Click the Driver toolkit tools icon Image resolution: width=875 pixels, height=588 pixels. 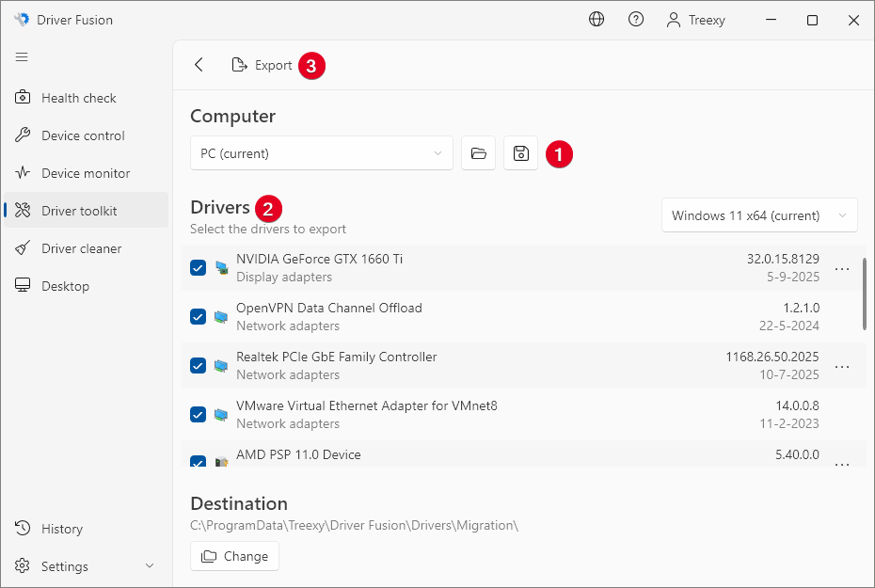(x=23, y=210)
